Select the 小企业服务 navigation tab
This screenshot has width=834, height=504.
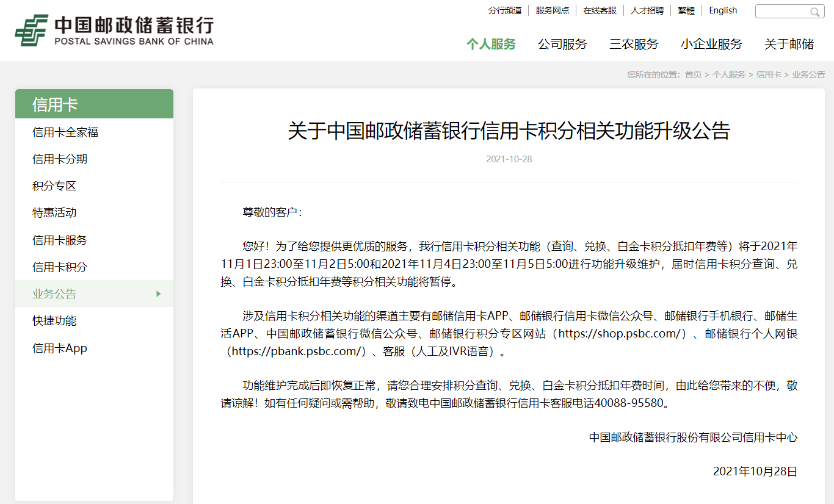pyautogui.click(x=711, y=44)
